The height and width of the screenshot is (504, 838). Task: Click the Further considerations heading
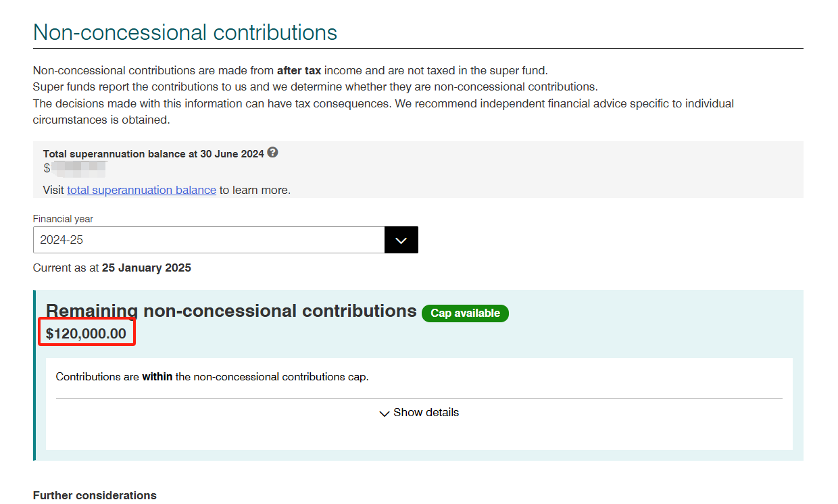(95, 495)
